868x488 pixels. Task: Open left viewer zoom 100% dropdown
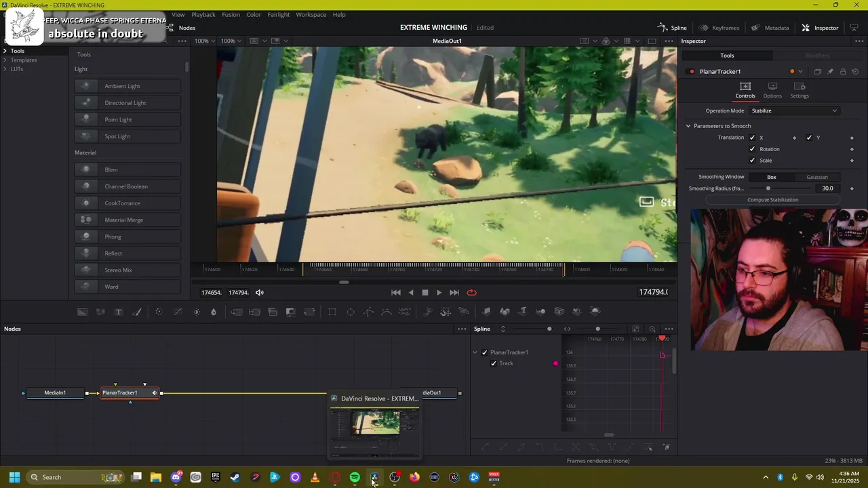(x=204, y=41)
